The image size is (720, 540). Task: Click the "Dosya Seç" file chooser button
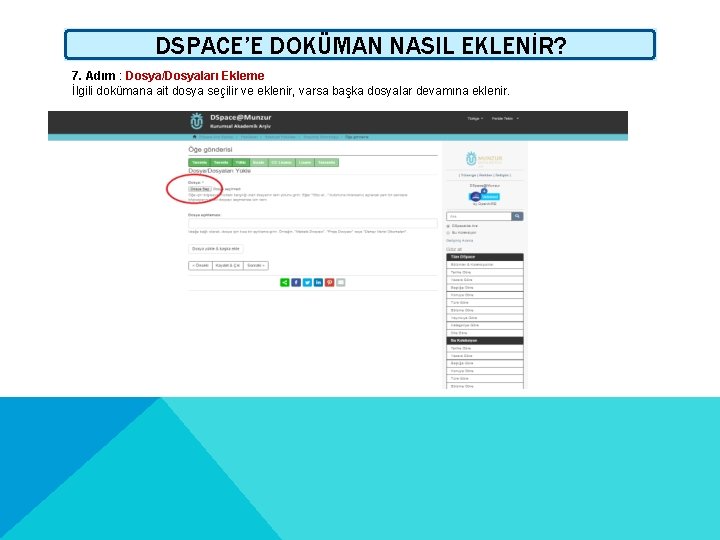[x=200, y=189]
